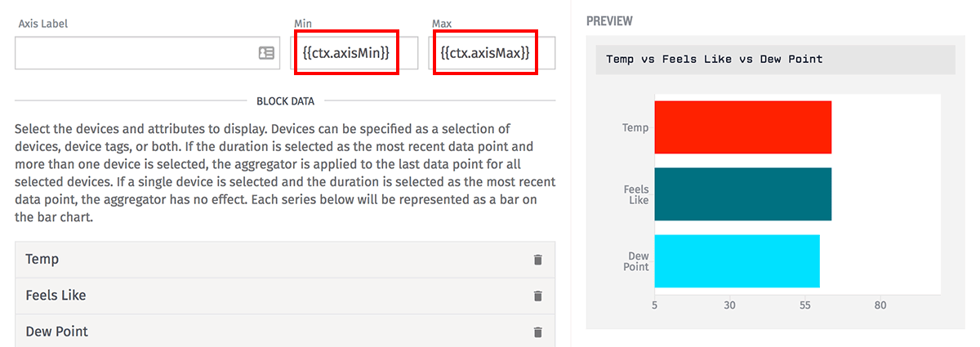980x347 pixels.
Task: Click the BLOCK DATA section heading
Action: point(286,101)
